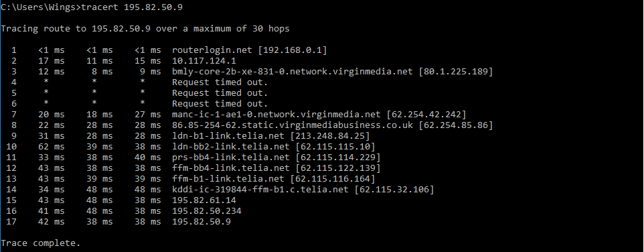644x252 pixels.
Task: Click the 195.82.50.234 address on hop 16
Action: pyautogui.click(x=207, y=211)
